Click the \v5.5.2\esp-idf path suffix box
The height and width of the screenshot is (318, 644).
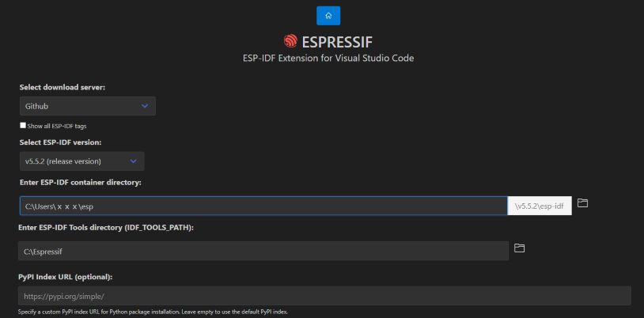pos(539,206)
